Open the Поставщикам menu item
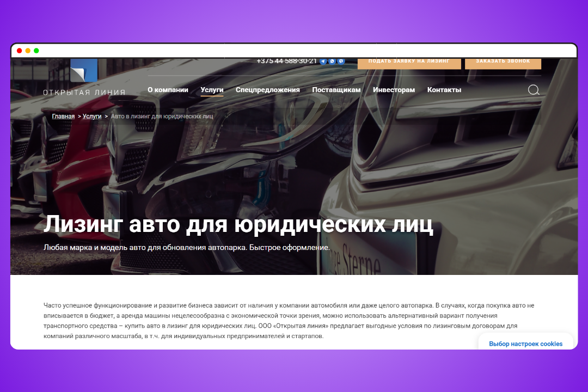Viewport: 588px width, 392px height. tap(336, 90)
